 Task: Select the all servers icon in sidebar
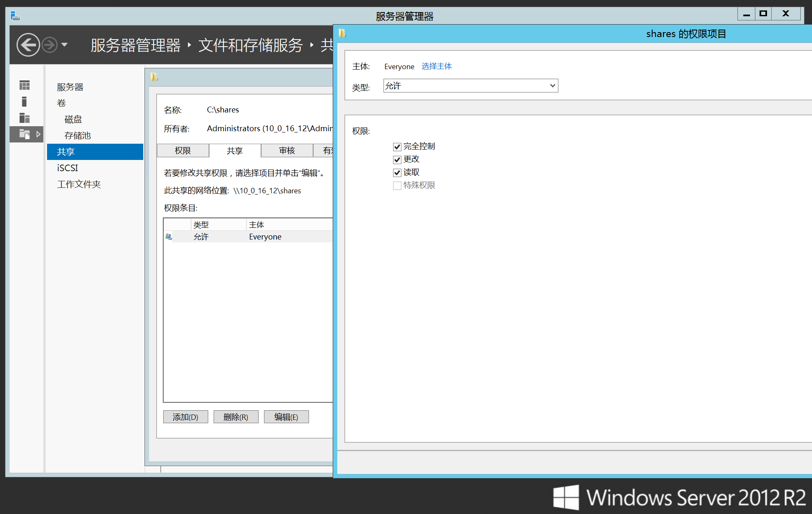coord(25,118)
